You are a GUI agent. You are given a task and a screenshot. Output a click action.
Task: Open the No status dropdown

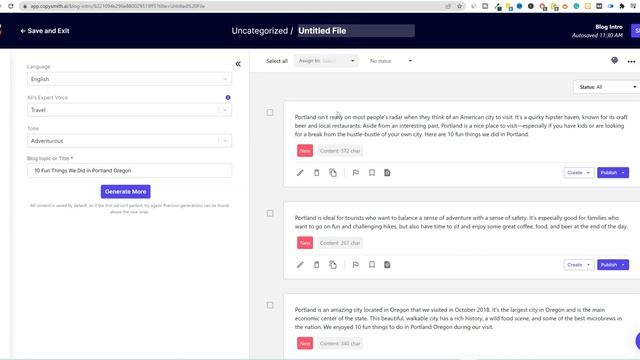click(x=391, y=61)
